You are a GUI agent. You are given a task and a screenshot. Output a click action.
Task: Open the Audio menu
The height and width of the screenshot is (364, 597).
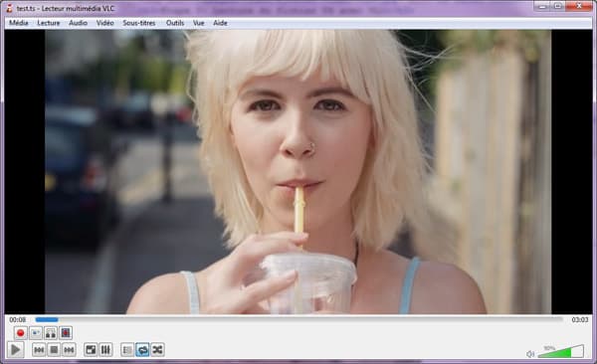tap(78, 23)
